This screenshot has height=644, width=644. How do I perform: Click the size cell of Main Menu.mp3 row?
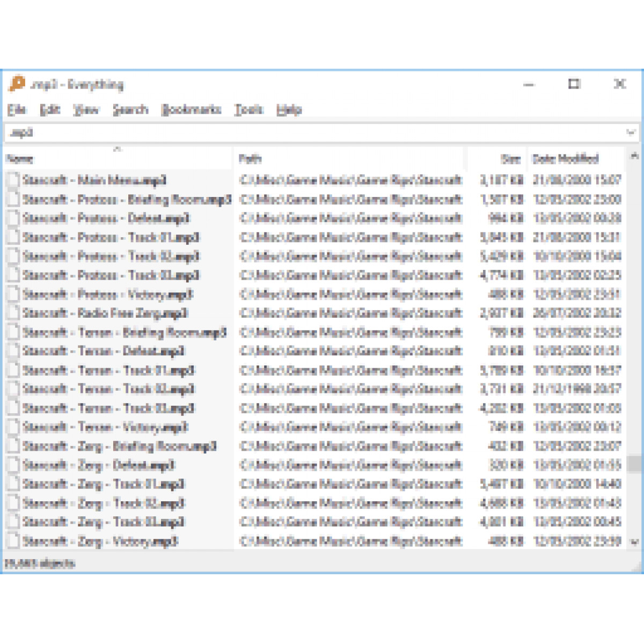[x=501, y=180]
